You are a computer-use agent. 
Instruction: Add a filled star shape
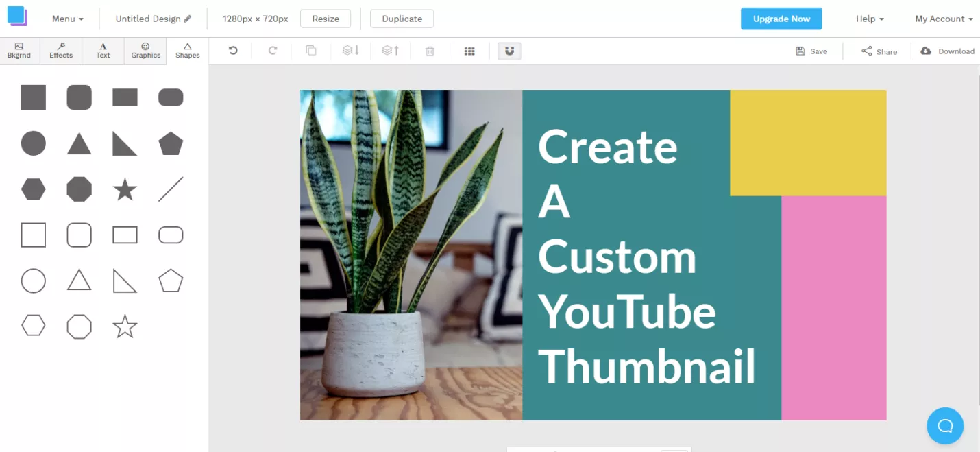[125, 189]
